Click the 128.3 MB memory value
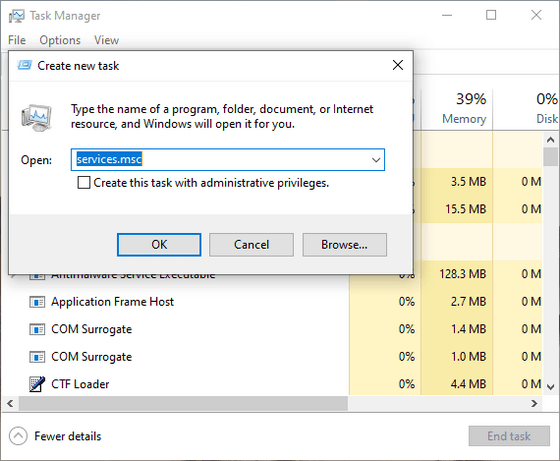Viewport: 560px width, 461px height. tap(462, 274)
